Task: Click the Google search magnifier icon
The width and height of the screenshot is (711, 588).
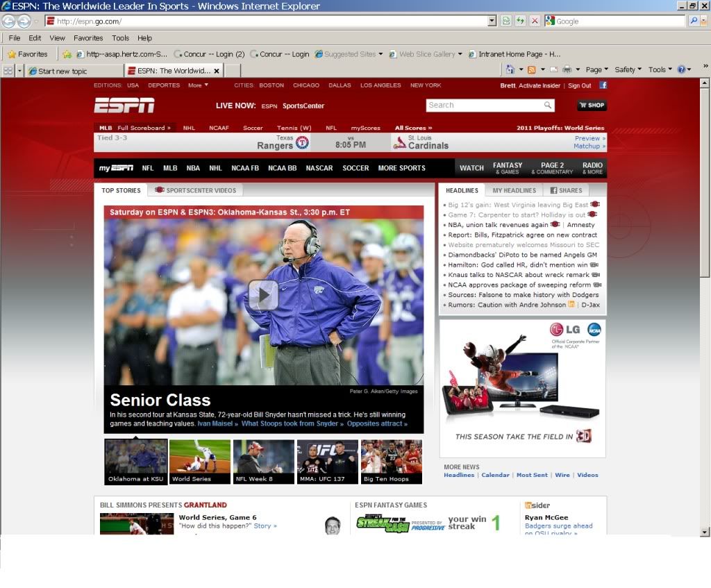Action: (694, 21)
